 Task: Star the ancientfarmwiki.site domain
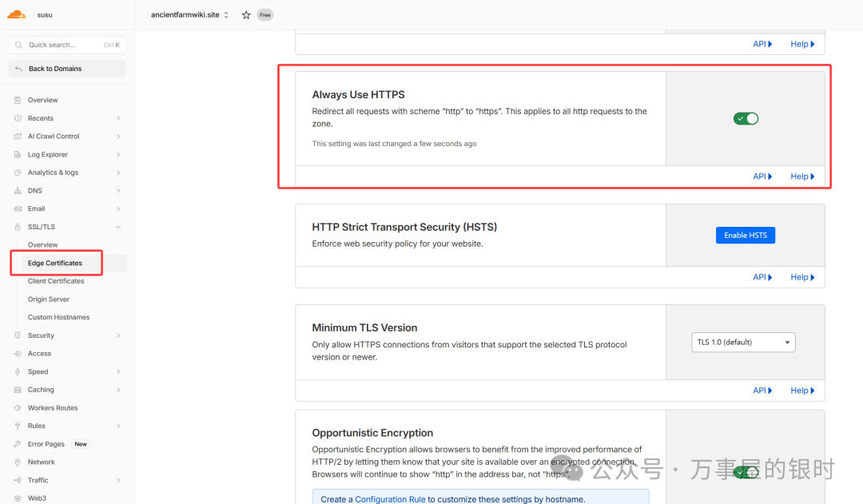(x=246, y=15)
